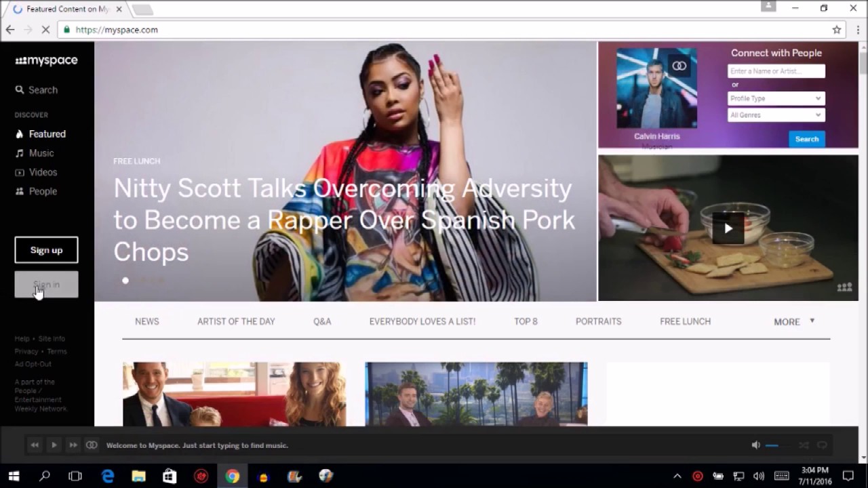Open the Chrome three-dot menu
Screen dimensions: 868x488
point(858,30)
